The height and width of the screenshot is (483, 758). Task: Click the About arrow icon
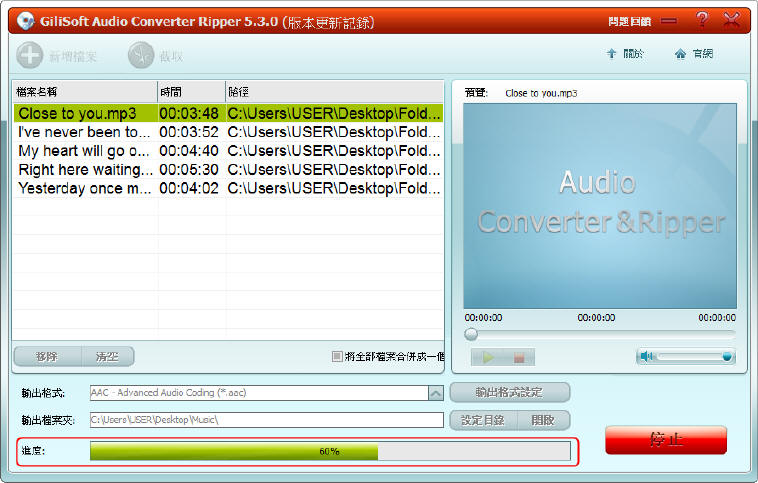coord(611,54)
